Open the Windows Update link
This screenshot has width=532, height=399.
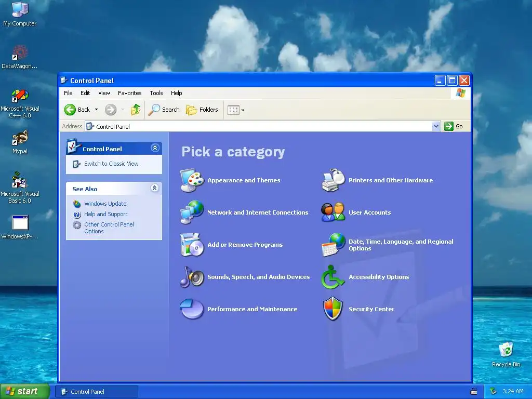(105, 204)
